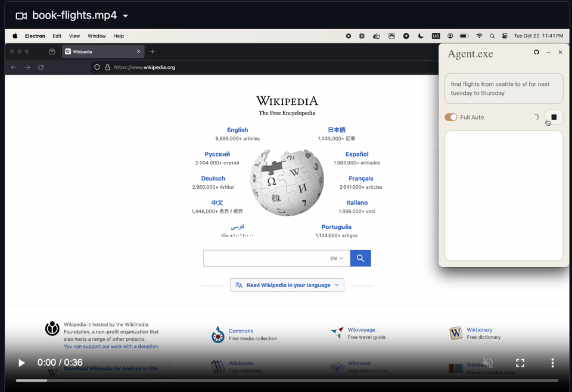Open the video's three-dot more options
Screen dimensions: 572x392
(x=552, y=363)
